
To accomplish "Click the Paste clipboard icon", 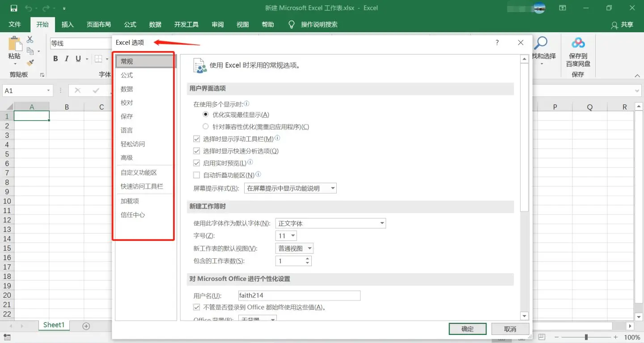I will pos(15,43).
